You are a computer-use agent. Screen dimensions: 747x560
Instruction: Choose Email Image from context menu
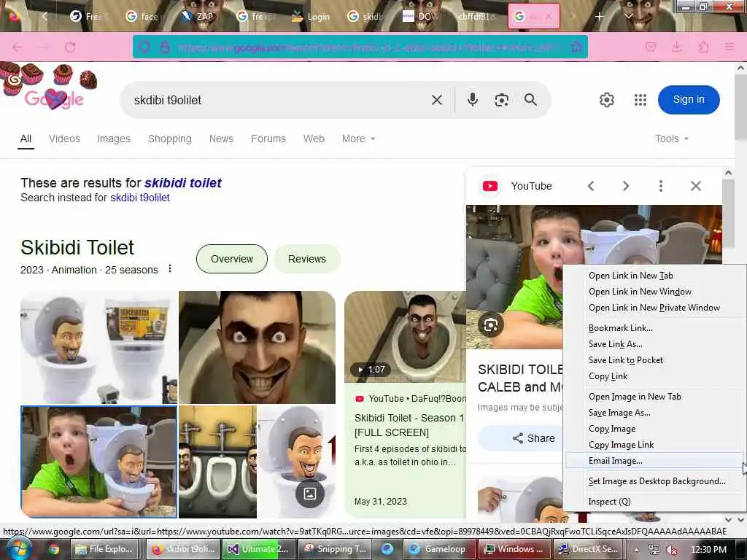(654, 461)
